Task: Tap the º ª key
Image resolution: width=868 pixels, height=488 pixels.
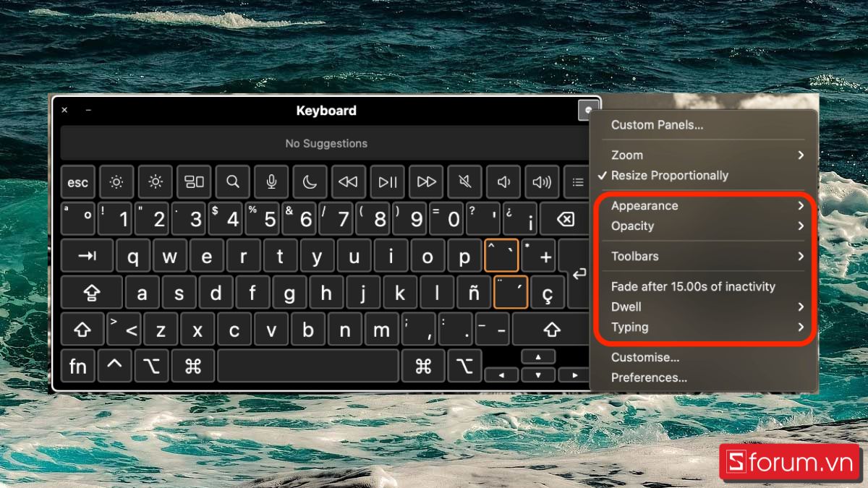Action: tap(78, 219)
